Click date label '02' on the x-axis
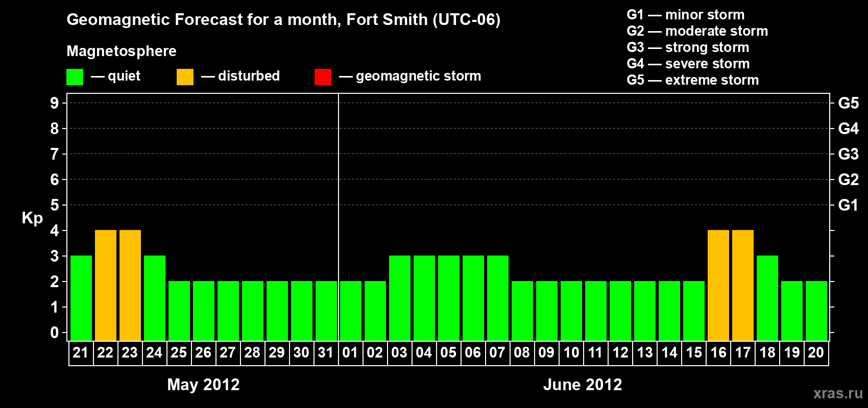Image resolution: width=868 pixels, height=408 pixels. [x=375, y=352]
